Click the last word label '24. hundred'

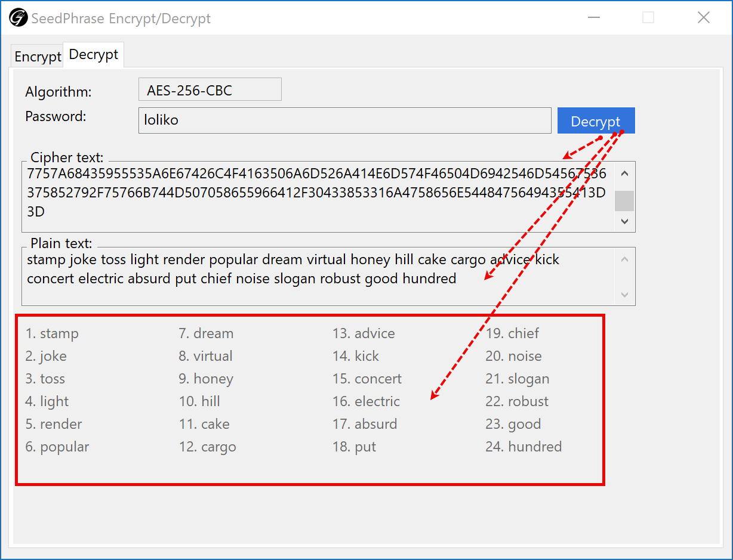click(523, 447)
